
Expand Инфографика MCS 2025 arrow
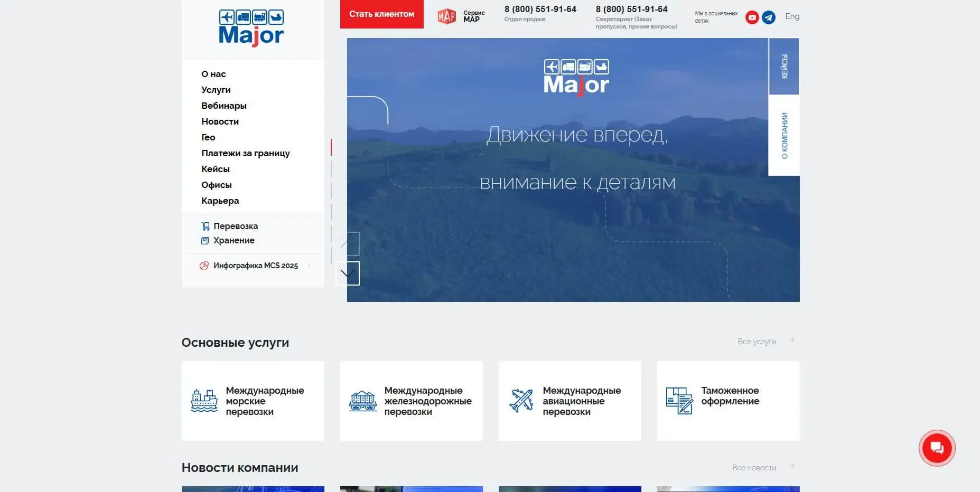309,266
